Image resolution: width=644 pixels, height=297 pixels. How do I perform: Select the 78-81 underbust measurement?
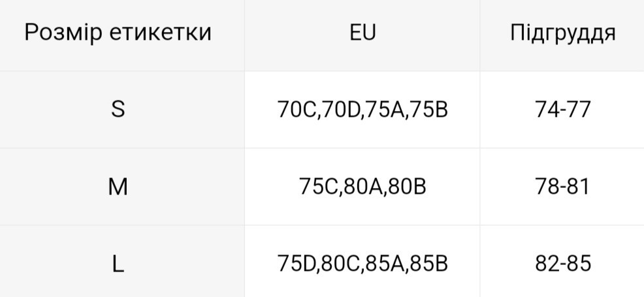(x=562, y=187)
